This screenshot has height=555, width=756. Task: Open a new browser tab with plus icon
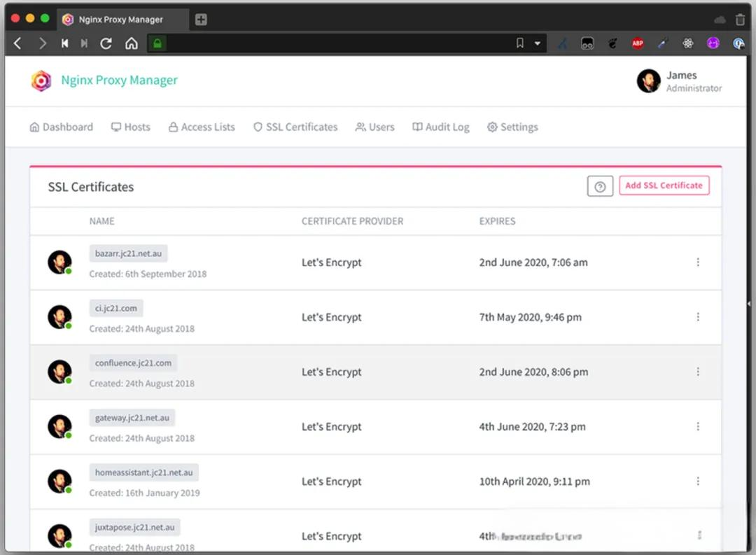[201, 20]
